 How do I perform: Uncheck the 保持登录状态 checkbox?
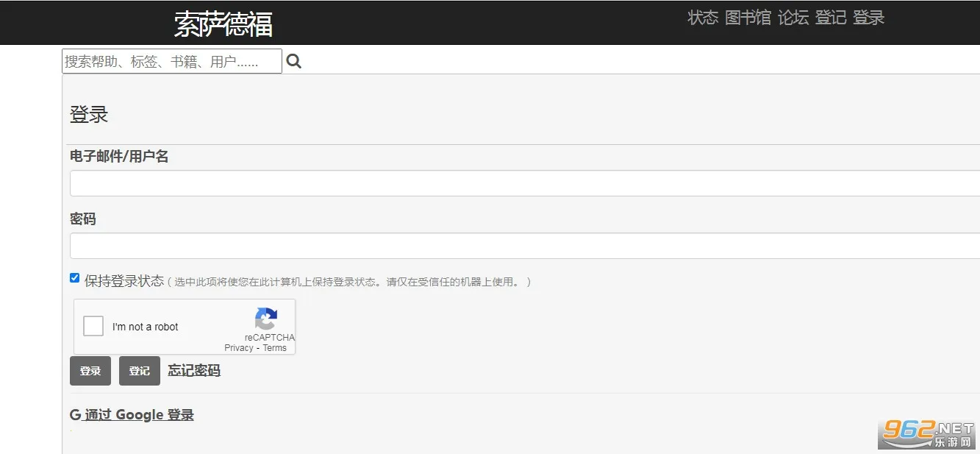pyautogui.click(x=74, y=277)
